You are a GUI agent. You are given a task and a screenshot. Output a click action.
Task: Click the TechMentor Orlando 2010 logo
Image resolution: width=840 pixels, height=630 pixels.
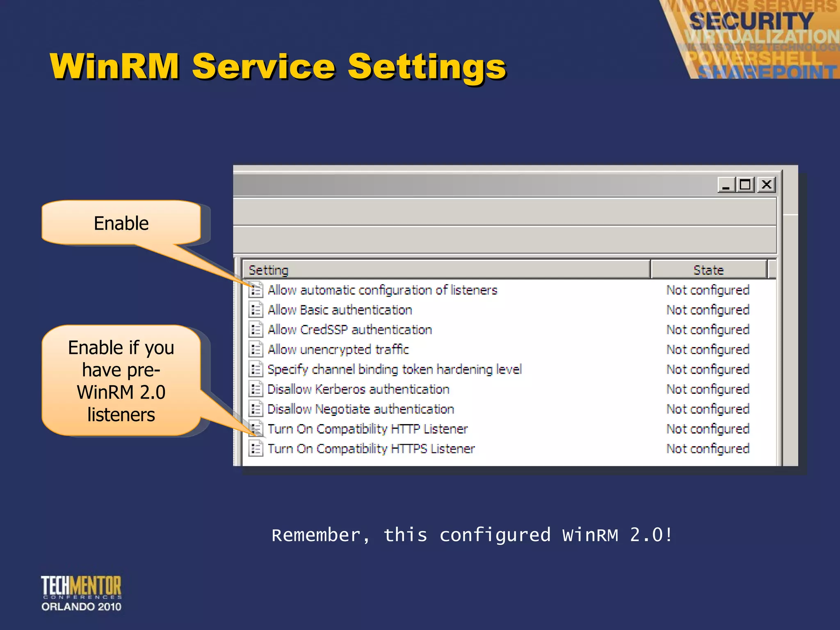[x=81, y=593]
